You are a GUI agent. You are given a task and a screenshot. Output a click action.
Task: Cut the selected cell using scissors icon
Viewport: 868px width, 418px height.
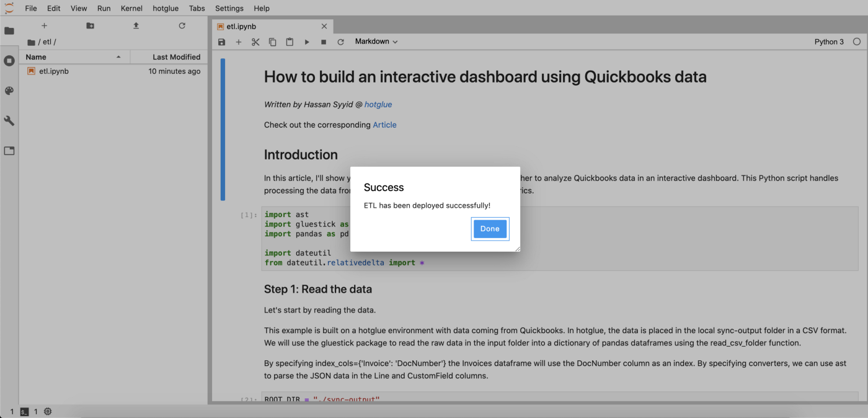tap(255, 42)
